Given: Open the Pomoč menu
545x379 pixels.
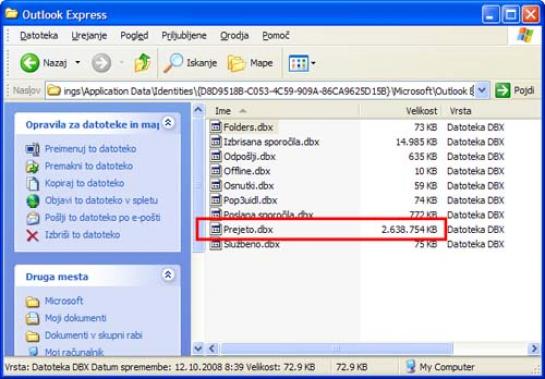Looking at the screenshot, I should coord(276,35).
